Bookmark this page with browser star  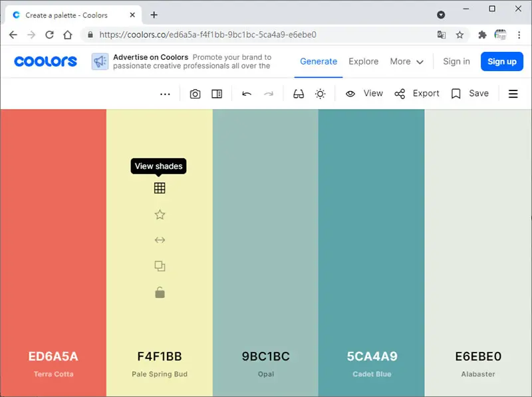tap(460, 35)
